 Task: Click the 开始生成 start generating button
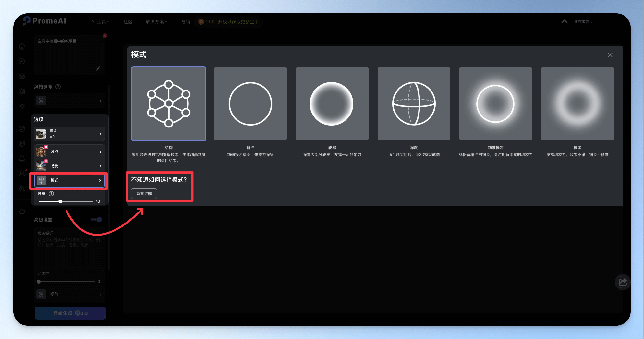pos(70,313)
